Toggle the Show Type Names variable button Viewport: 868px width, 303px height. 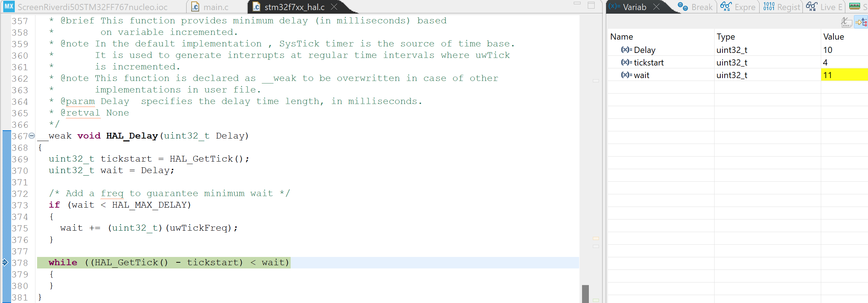click(847, 23)
